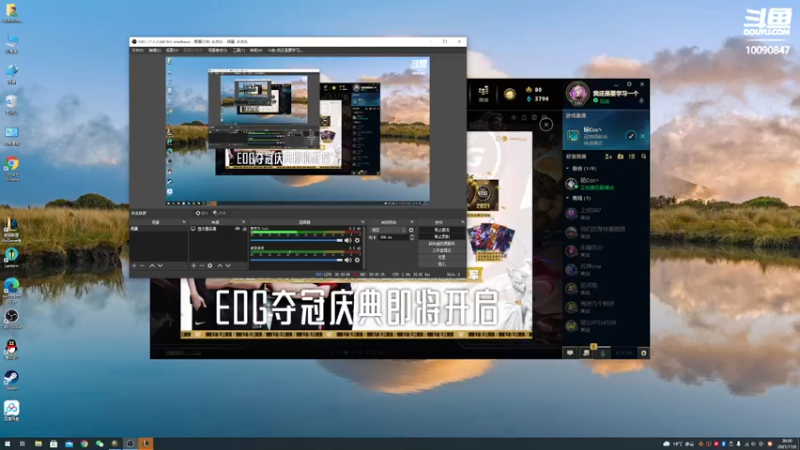Open League client settings gear

[x=629, y=84]
